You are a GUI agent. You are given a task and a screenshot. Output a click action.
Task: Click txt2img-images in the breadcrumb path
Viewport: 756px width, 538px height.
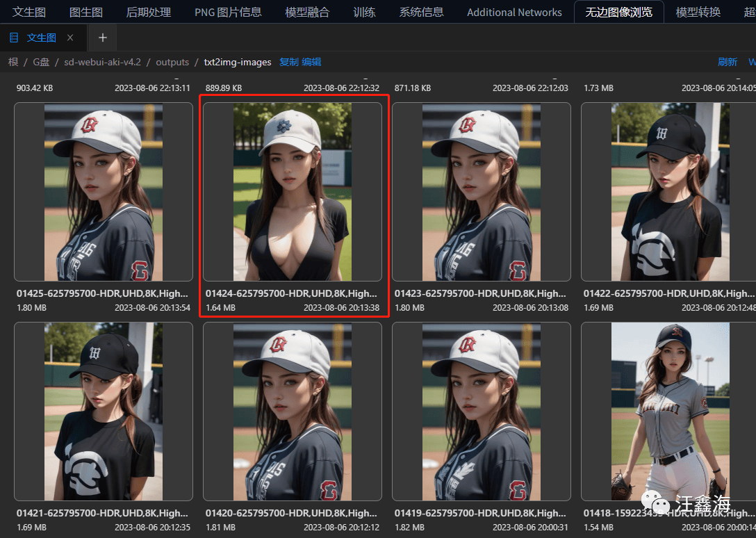[238, 62]
